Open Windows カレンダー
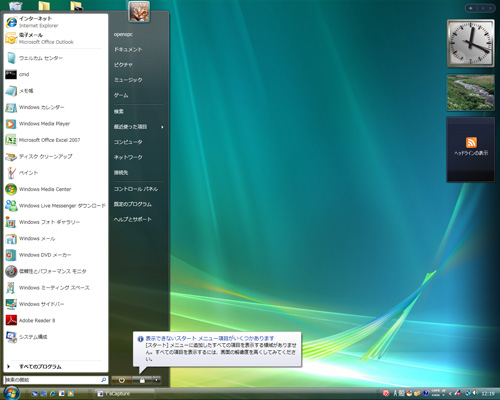The height and width of the screenshot is (400, 500). coord(56,107)
